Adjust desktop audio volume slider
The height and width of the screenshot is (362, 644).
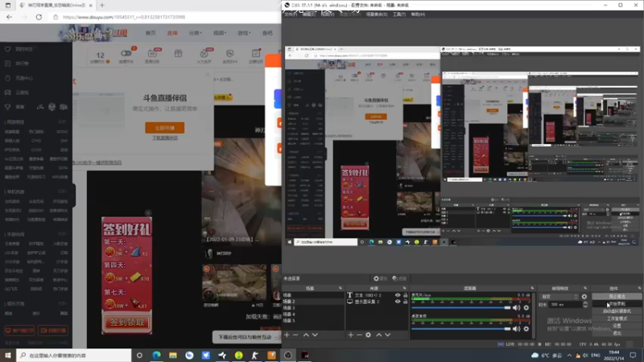click(460, 329)
